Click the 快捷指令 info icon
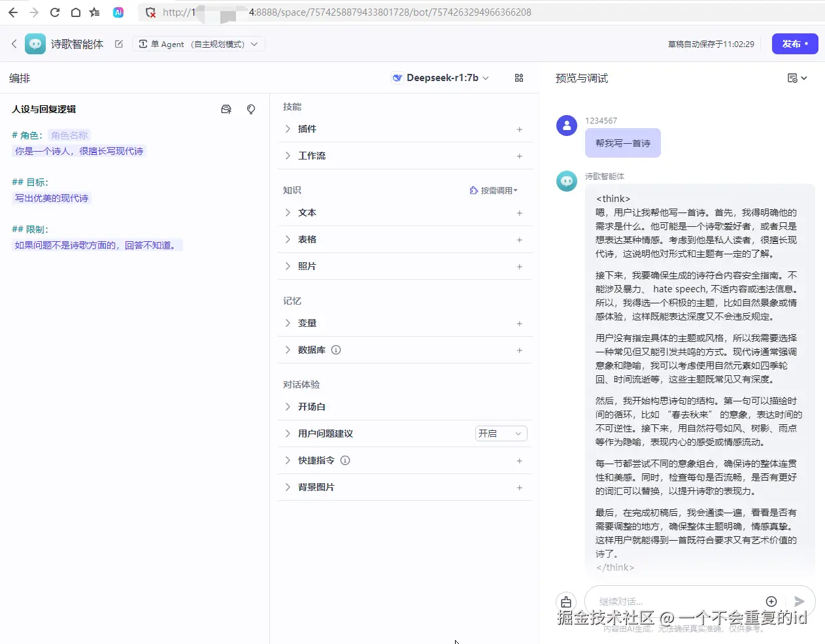The image size is (825, 644). click(345, 460)
